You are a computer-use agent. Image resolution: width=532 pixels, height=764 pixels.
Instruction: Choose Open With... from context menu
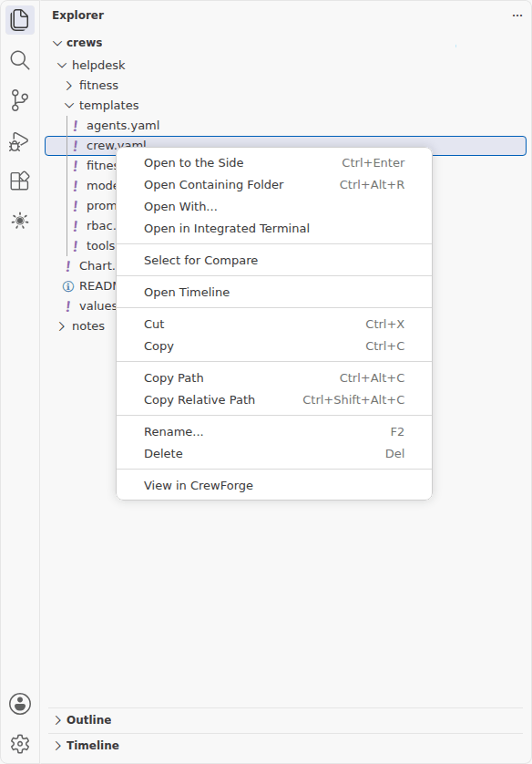coord(274,207)
